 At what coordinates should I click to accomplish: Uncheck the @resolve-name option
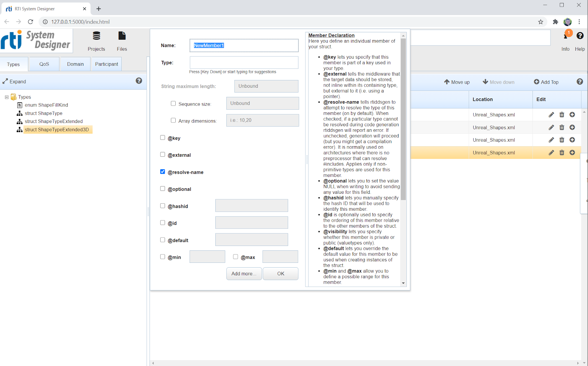click(x=162, y=171)
